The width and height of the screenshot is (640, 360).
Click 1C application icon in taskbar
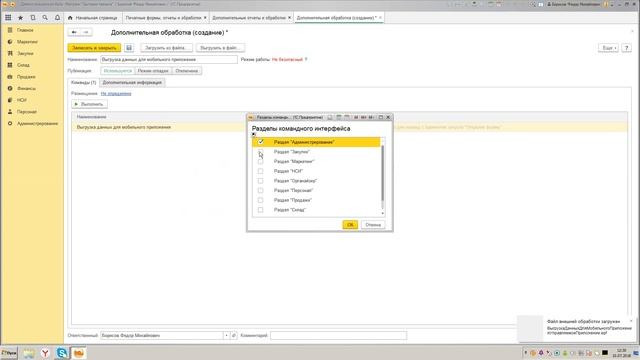click(79, 353)
